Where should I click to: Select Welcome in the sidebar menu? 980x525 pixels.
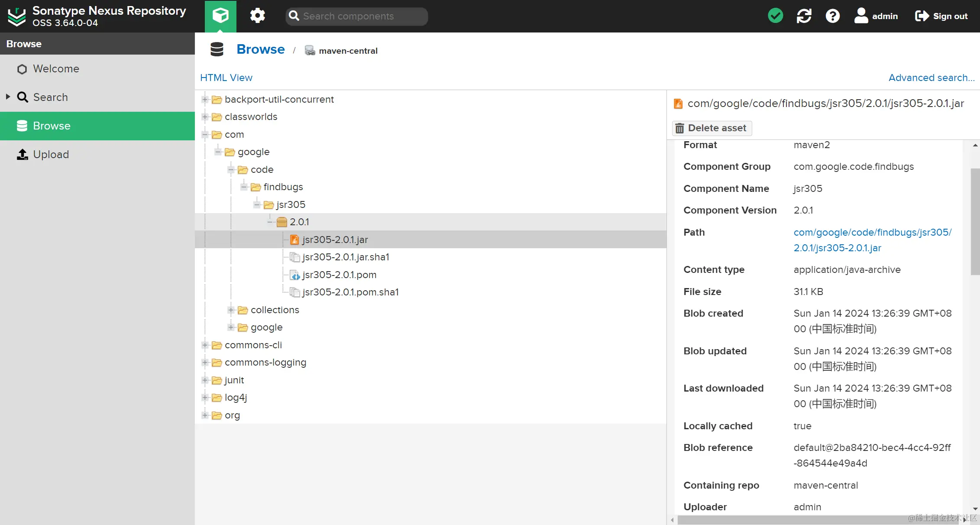click(56, 69)
